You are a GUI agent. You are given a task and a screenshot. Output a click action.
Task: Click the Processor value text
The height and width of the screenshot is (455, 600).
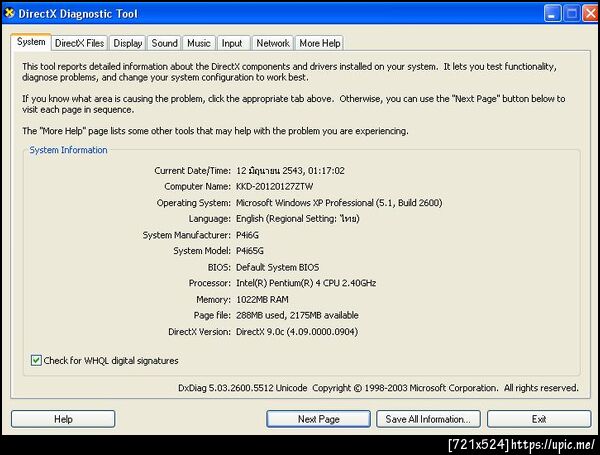306,283
